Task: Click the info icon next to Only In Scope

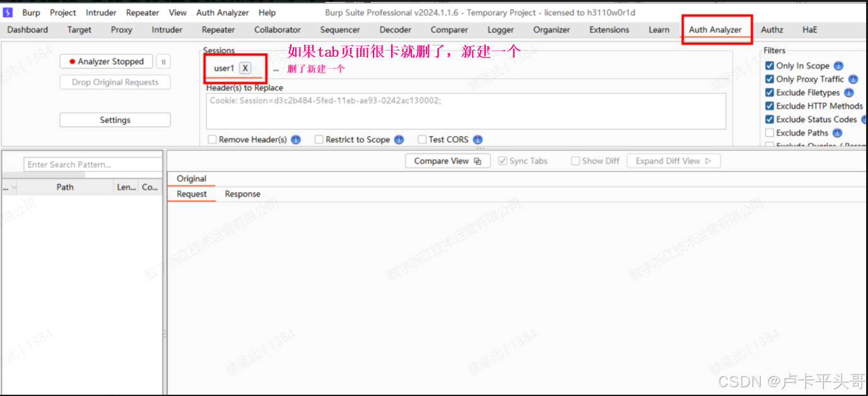Action: coord(839,66)
